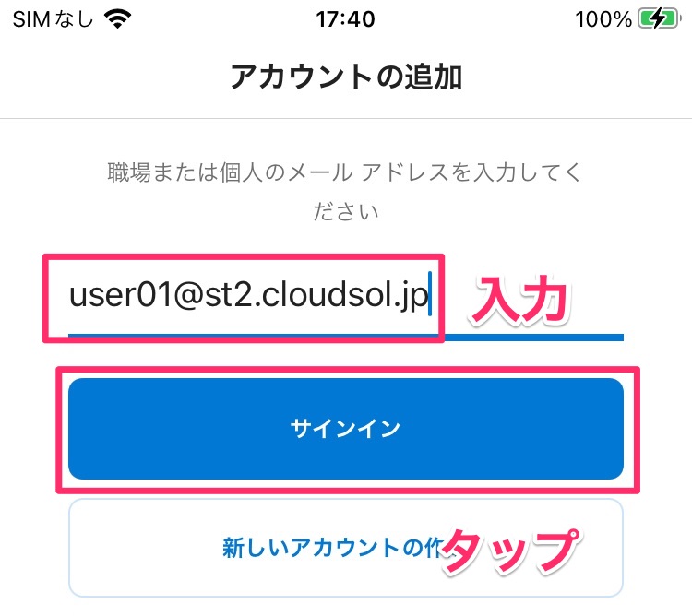Viewport: 692px width, 616px height.
Task: Tap the @ symbol in the email
Action: [188, 295]
